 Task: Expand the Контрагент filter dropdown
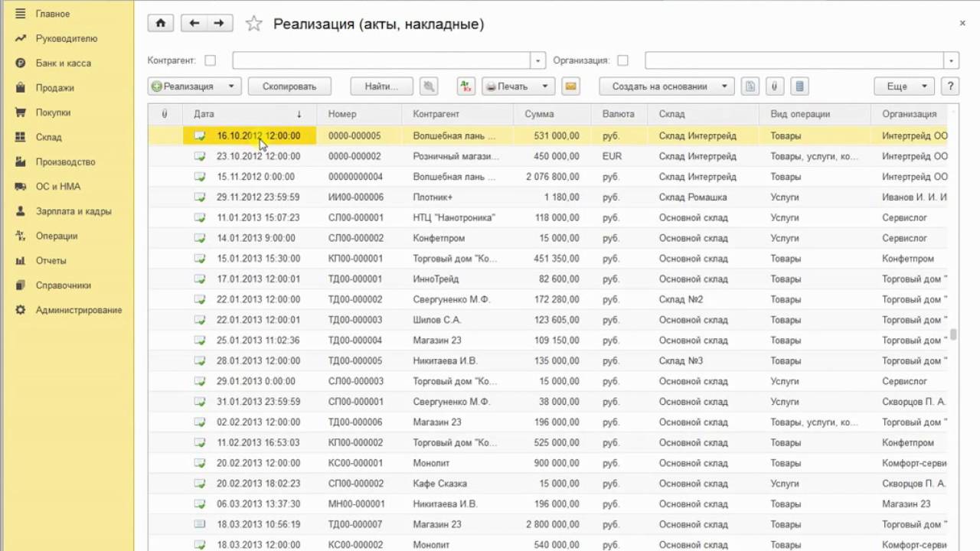point(538,60)
